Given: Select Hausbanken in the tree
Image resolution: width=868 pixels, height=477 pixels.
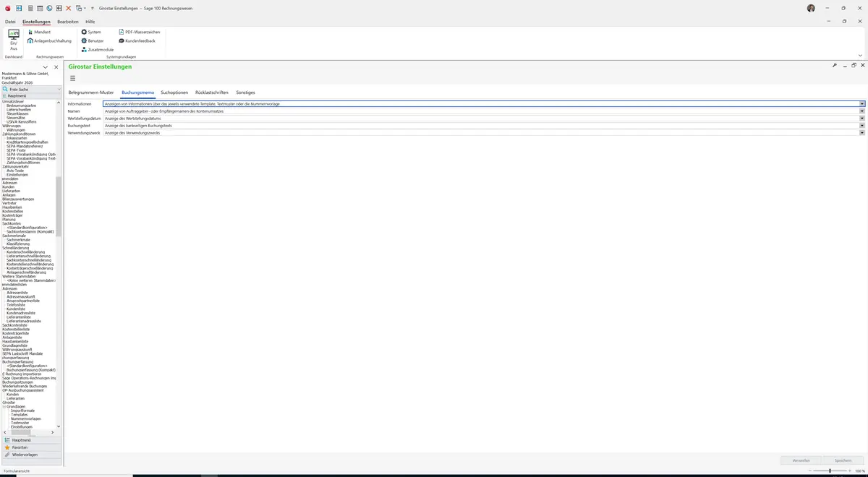Looking at the screenshot, I should tap(12, 207).
